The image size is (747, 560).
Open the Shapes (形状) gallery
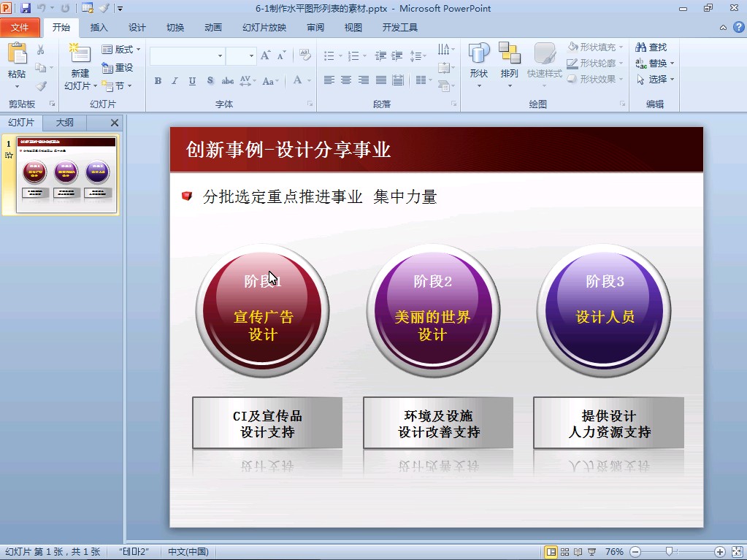(x=479, y=62)
